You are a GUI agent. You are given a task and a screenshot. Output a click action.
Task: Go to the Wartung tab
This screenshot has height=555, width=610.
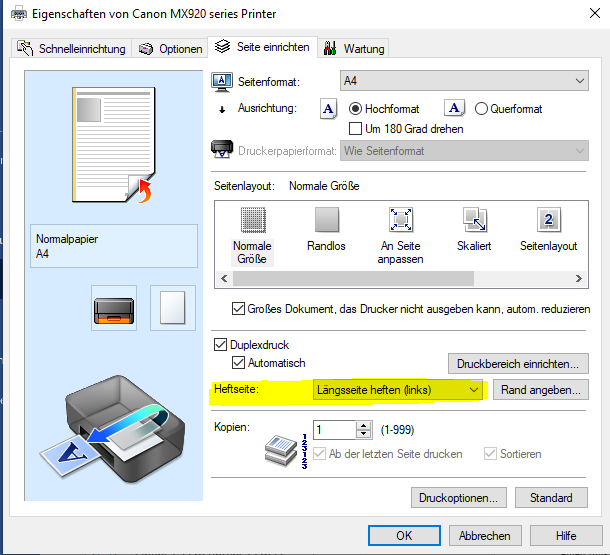click(x=353, y=48)
